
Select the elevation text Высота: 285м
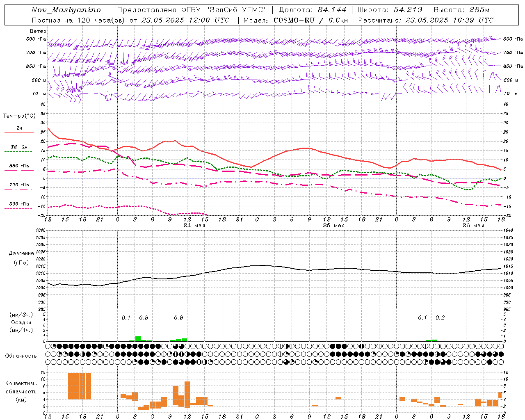coord(461,10)
